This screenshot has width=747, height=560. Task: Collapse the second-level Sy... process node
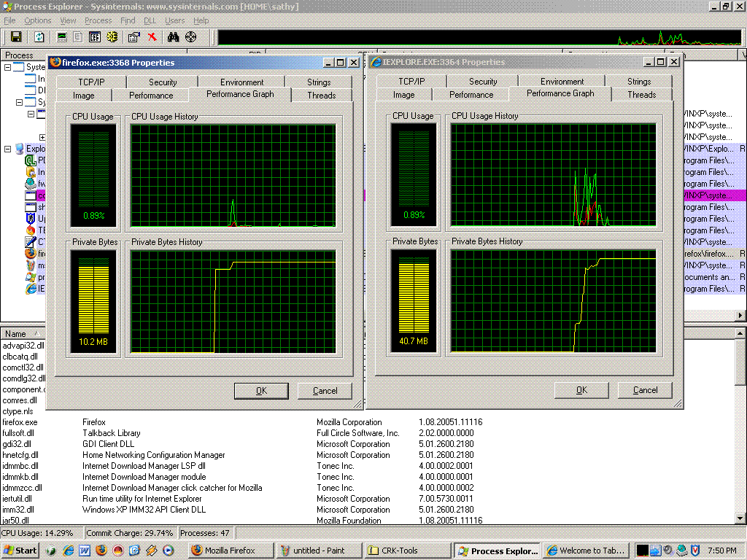[x=19, y=102]
